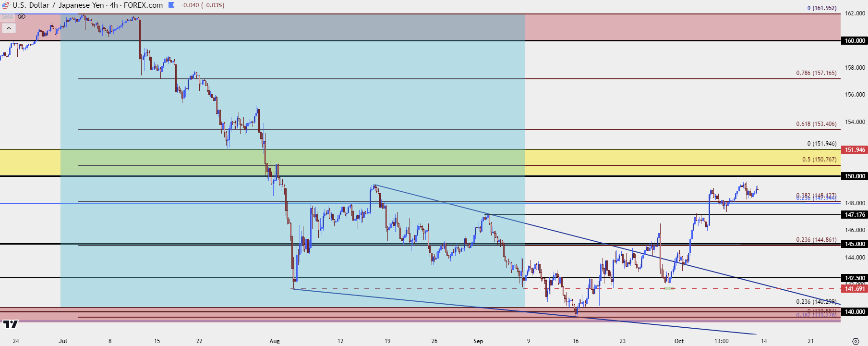Click the USD/JPY flag symbol icon

5,5
